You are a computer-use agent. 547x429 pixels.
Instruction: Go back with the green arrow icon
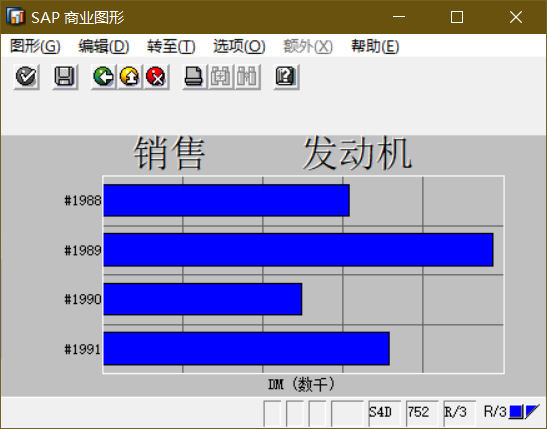click(x=104, y=76)
